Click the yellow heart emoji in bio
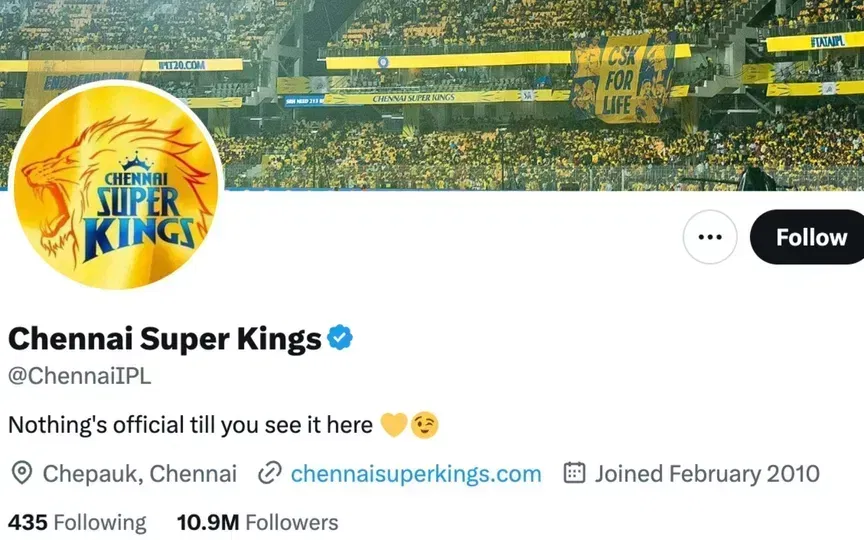864x540 pixels. pyautogui.click(x=394, y=425)
